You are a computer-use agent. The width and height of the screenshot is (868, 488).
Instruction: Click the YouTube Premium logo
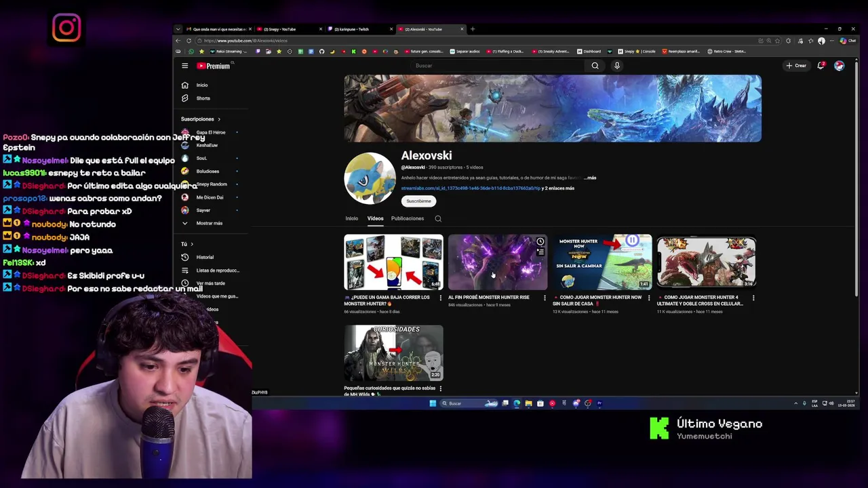point(214,66)
